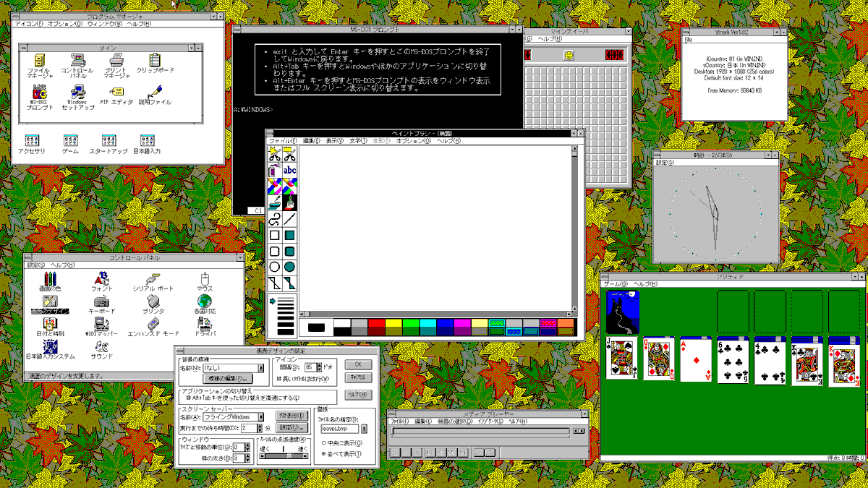The height and width of the screenshot is (488, 868).
Task: Click the screen saver テスト表示 button
Action: click(x=292, y=416)
